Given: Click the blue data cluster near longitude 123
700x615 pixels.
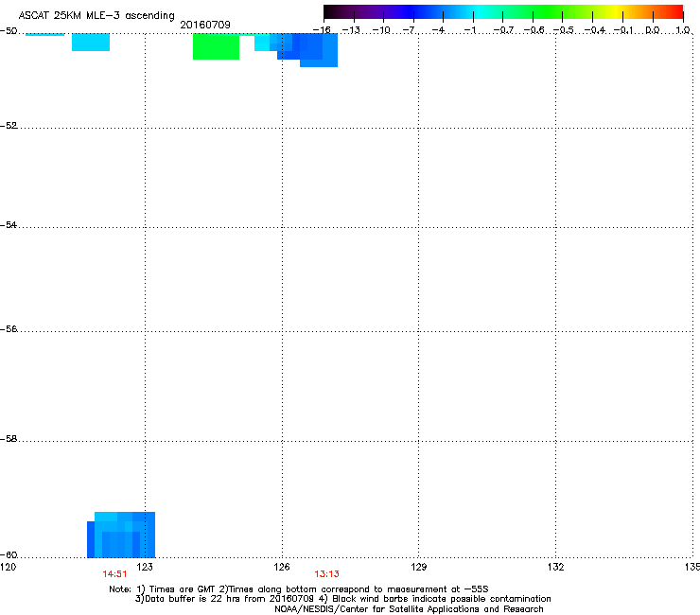Looking at the screenshot, I should [121, 535].
